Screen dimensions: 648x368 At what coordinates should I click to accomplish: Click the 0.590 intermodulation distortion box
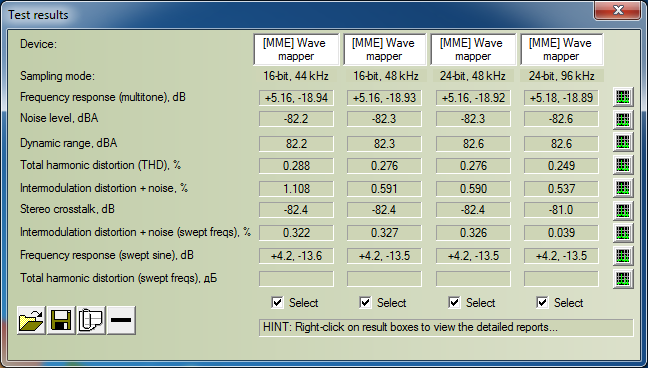pos(473,189)
